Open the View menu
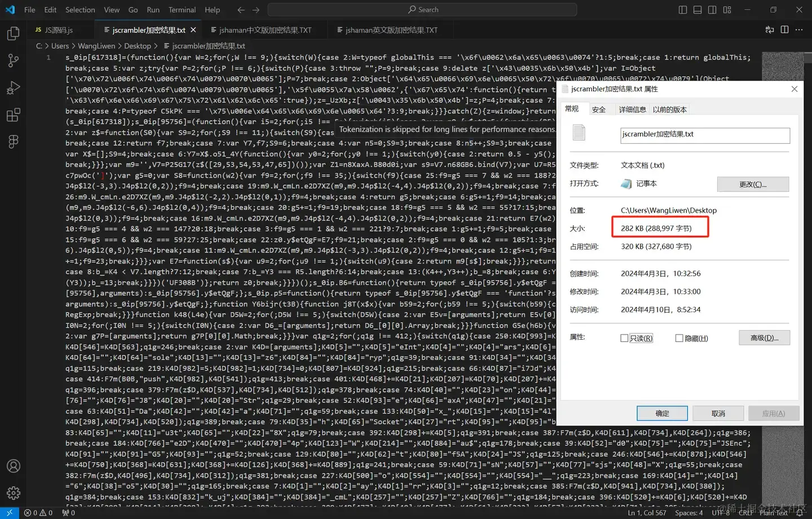 click(112, 10)
